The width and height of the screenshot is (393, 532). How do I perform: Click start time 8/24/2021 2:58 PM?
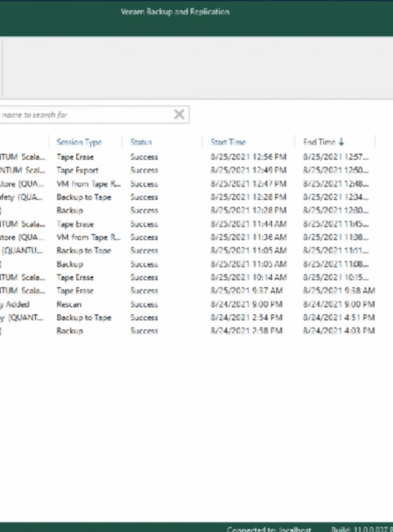[x=246, y=331]
